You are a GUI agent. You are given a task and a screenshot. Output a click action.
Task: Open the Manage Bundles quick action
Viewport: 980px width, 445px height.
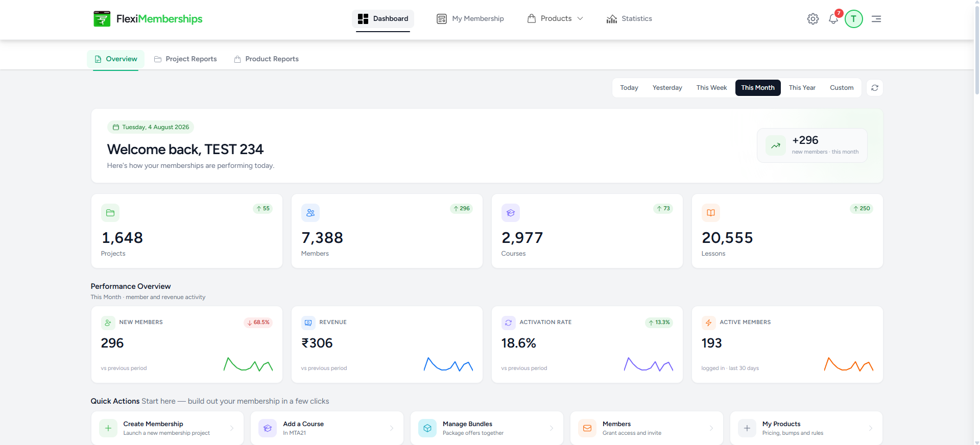(x=487, y=428)
